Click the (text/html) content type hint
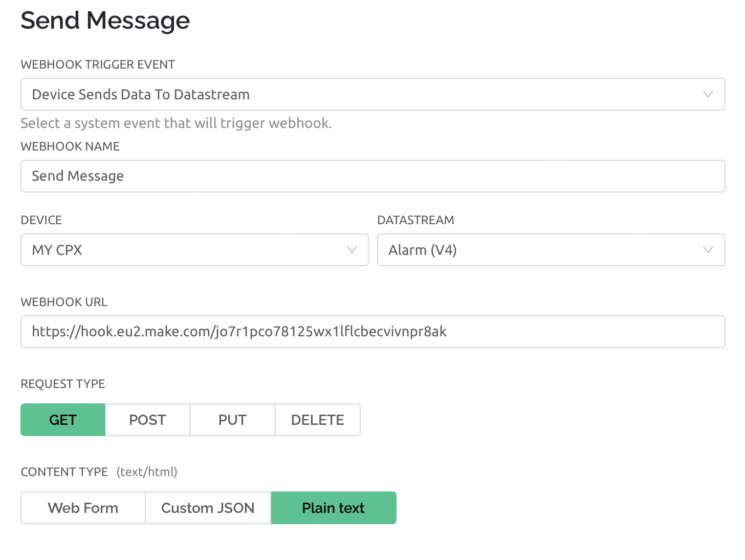This screenshot has height=560, width=745. [x=147, y=472]
